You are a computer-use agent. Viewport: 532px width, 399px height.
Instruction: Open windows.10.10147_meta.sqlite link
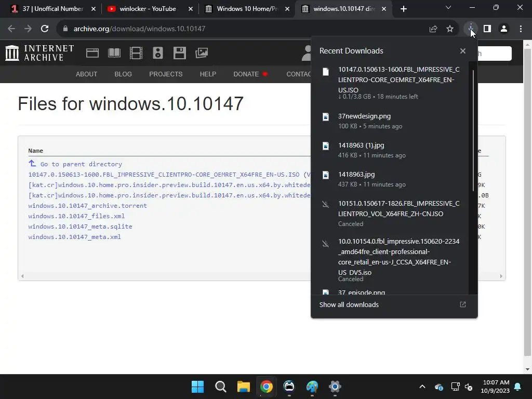[x=81, y=227]
